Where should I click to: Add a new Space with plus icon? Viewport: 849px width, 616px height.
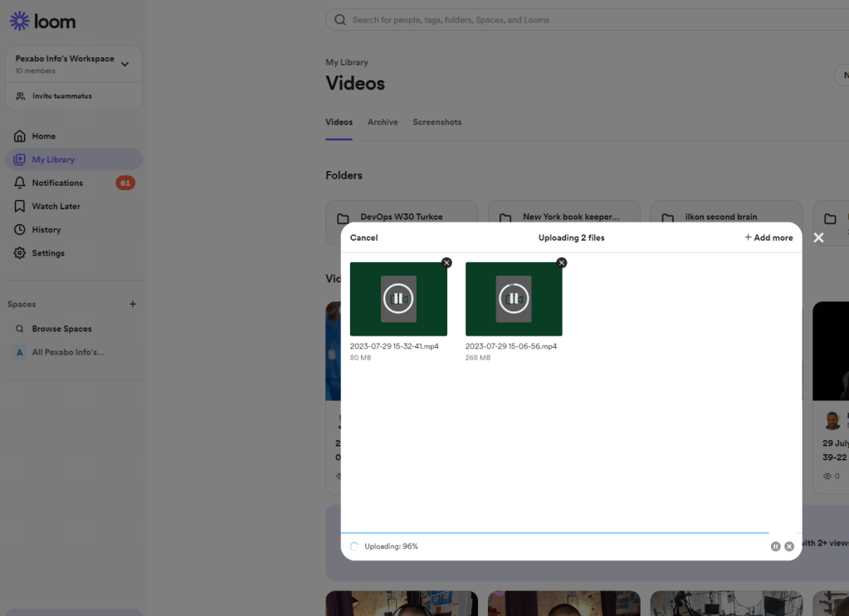click(x=133, y=304)
